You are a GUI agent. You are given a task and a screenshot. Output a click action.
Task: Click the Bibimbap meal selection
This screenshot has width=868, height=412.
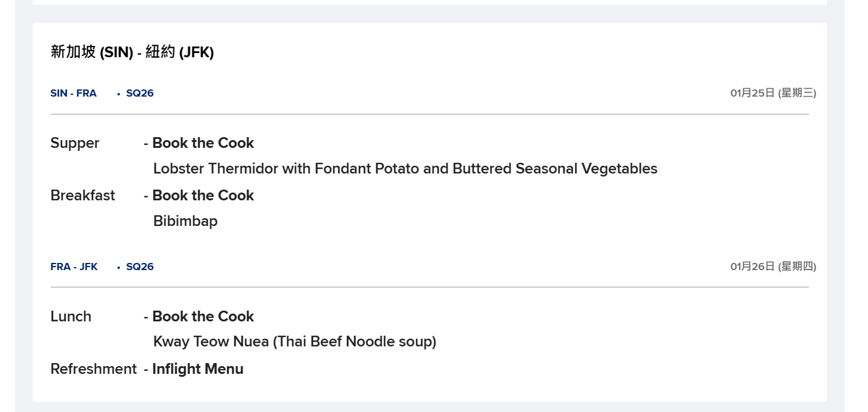point(185,221)
